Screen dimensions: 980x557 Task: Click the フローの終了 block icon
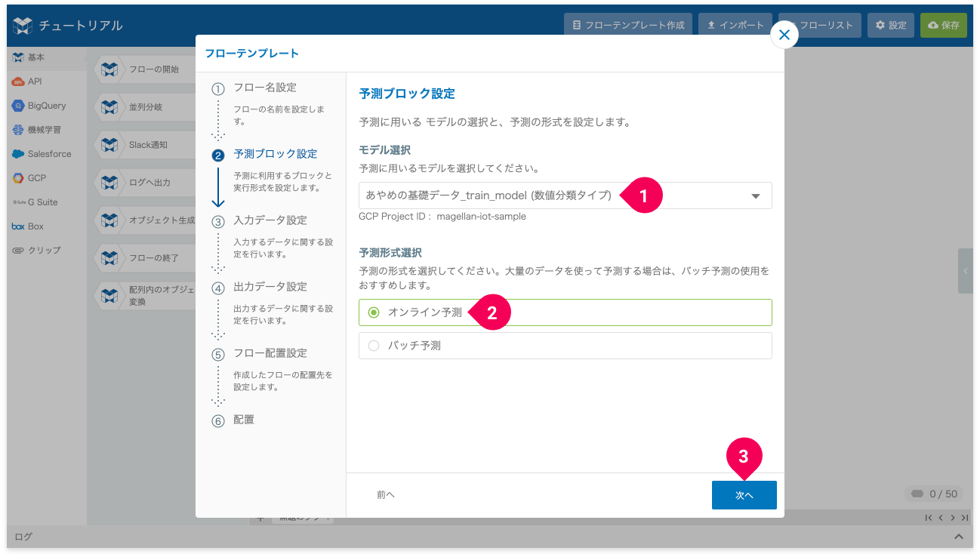click(x=109, y=258)
